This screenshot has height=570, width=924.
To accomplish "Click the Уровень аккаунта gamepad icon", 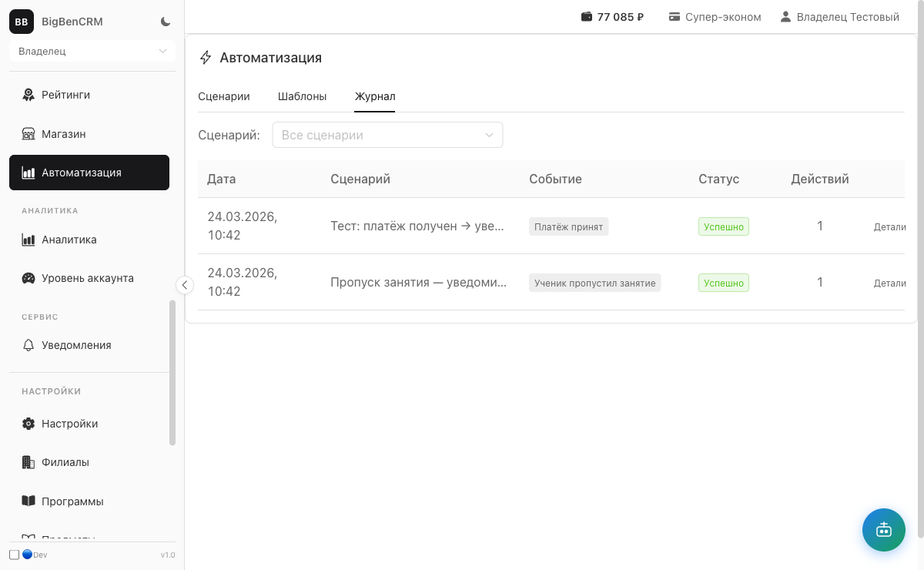I will (28, 278).
